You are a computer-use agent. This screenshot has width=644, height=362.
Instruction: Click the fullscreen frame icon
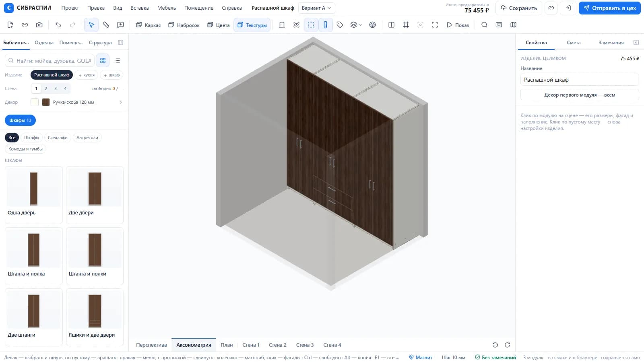435,25
